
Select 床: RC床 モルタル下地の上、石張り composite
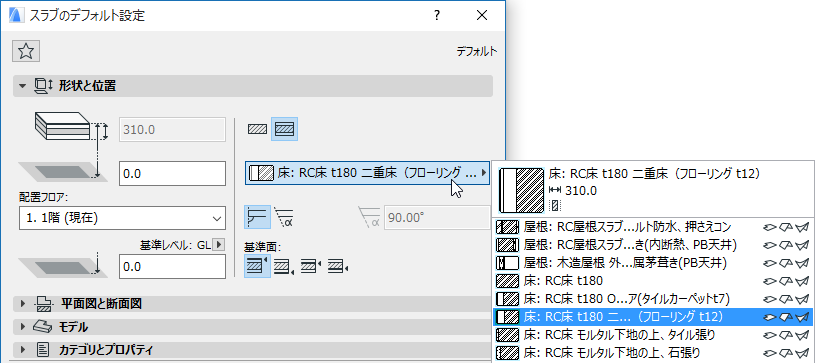pos(653,352)
